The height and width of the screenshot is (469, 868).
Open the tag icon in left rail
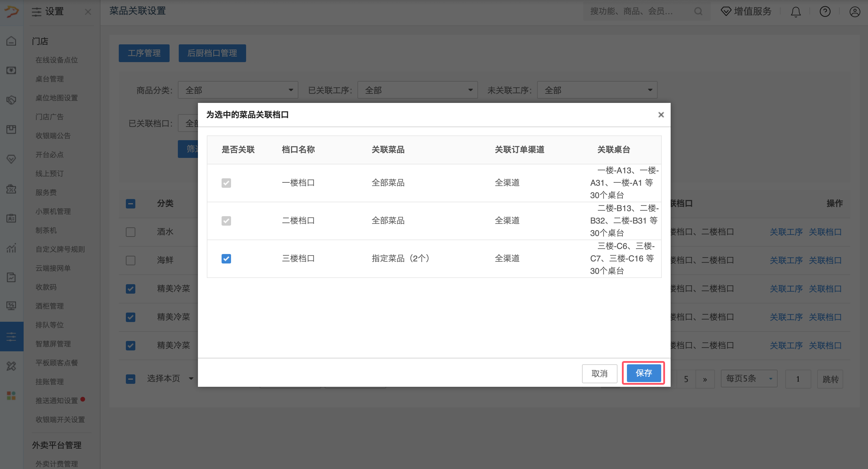point(12,100)
